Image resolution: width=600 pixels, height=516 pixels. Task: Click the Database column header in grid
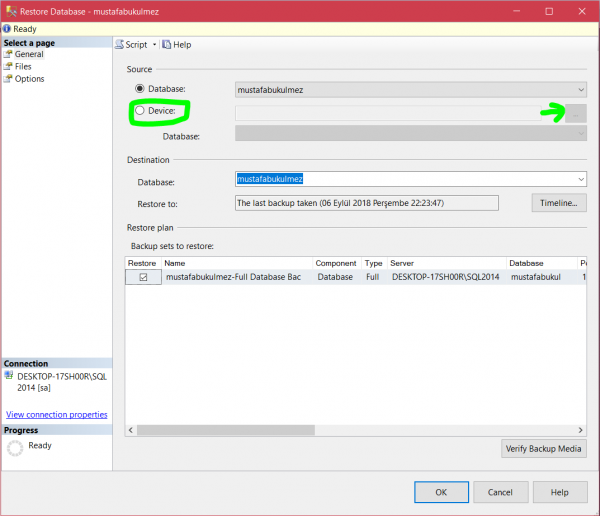[x=541, y=263]
